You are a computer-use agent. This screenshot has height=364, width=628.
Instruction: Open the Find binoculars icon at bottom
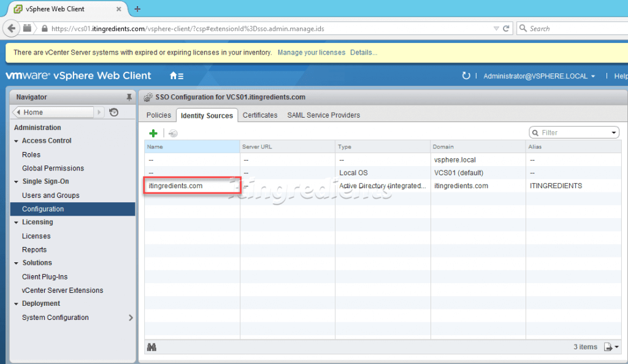point(151,347)
